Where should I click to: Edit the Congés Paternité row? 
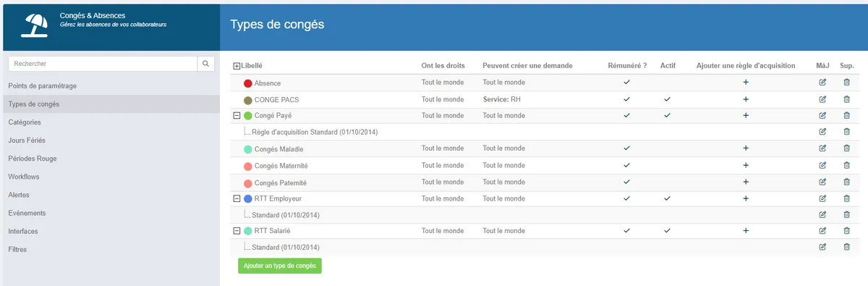click(822, 182)
